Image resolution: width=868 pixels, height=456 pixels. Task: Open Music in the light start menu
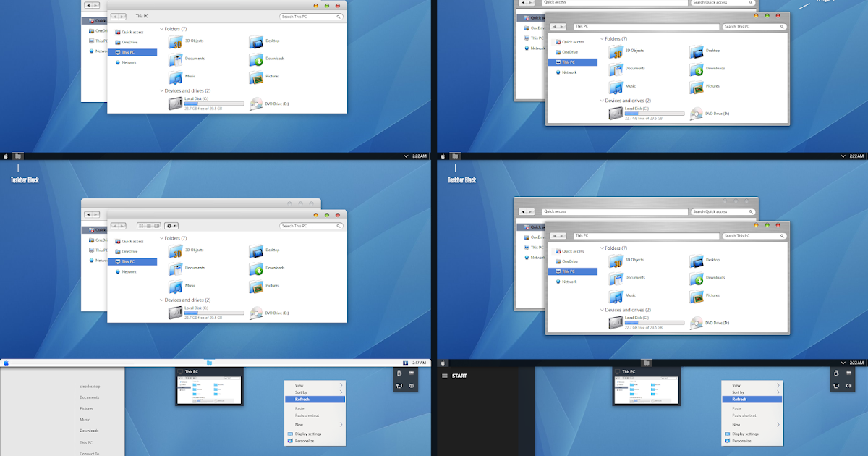(x=85, y=420)
